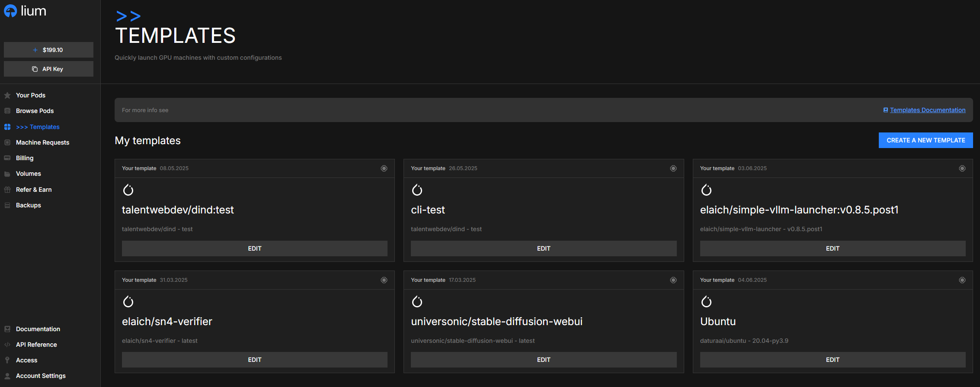Click the lium logo icon
Viewport: 980px width, 387px height.
10,11
